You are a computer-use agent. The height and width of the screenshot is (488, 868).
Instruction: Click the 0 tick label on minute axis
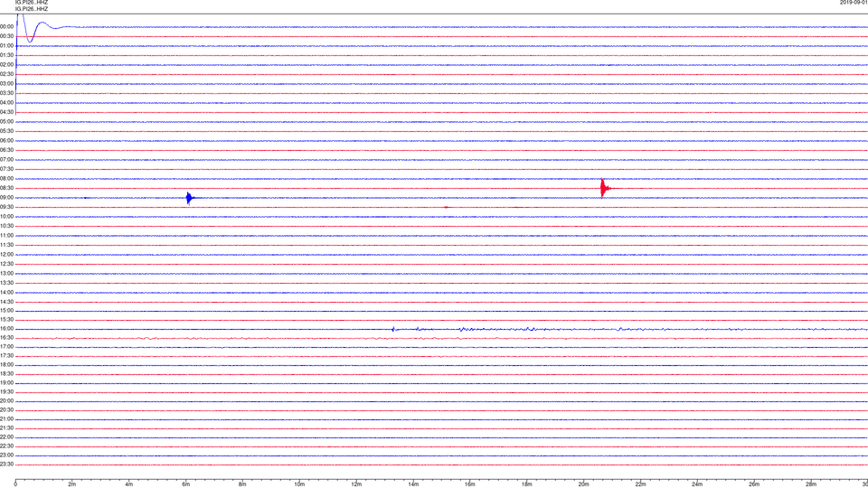pos(15,484)
